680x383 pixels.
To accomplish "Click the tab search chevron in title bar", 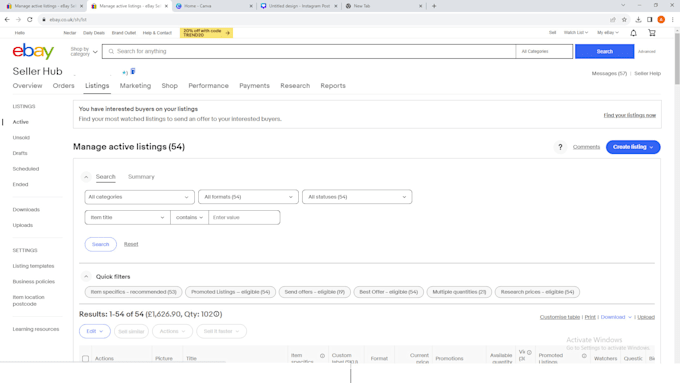I will click(623, 6).
